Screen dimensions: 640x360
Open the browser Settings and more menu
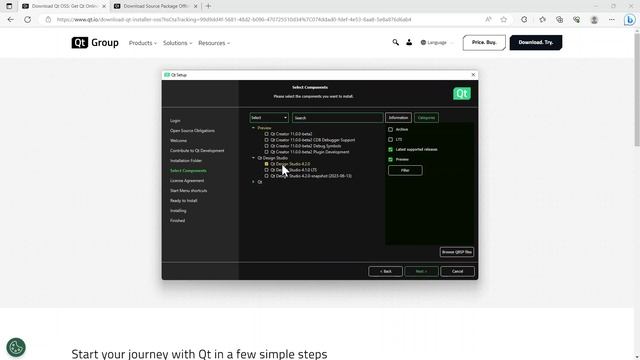(611, 19)
